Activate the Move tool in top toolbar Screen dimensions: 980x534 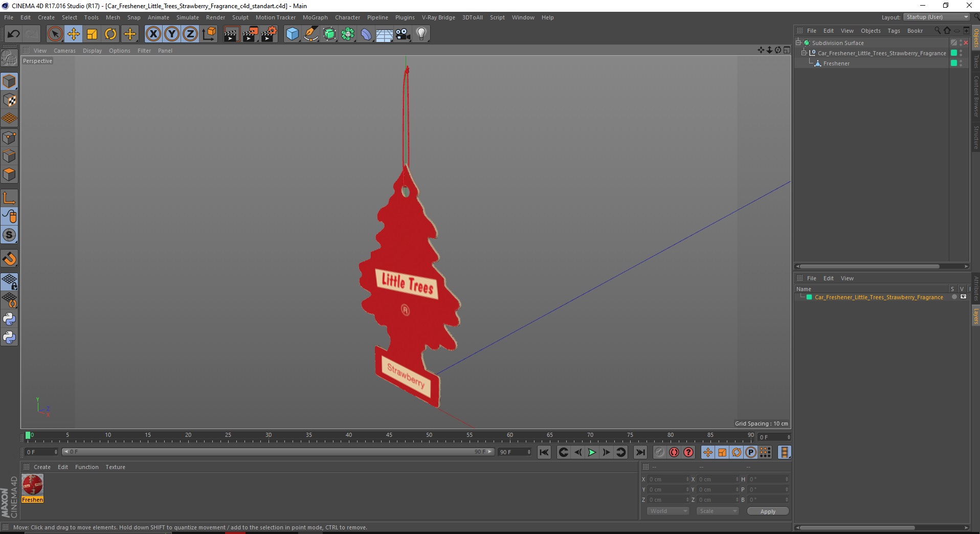[x=74, y=34]
